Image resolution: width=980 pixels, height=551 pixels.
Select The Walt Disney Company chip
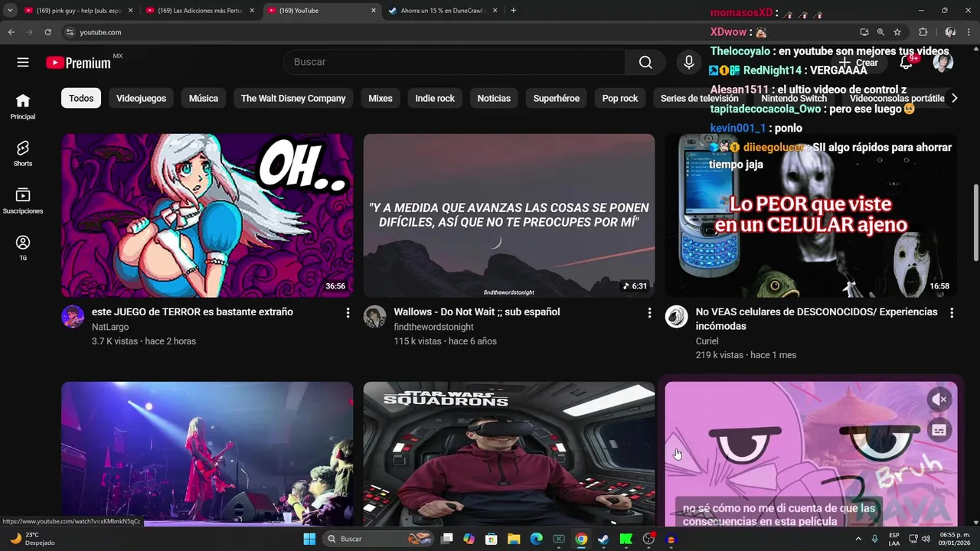pyautogui.click(x=293, y=98)
